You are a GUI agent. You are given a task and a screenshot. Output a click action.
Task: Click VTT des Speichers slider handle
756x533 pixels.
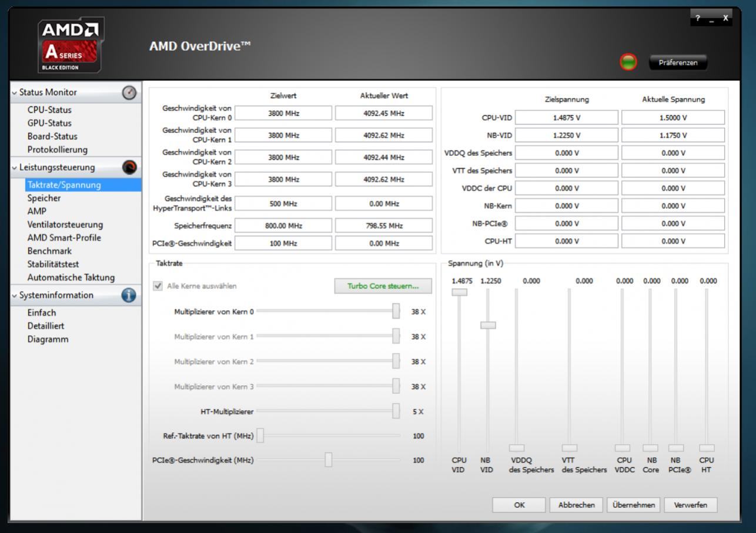[570, 448]
